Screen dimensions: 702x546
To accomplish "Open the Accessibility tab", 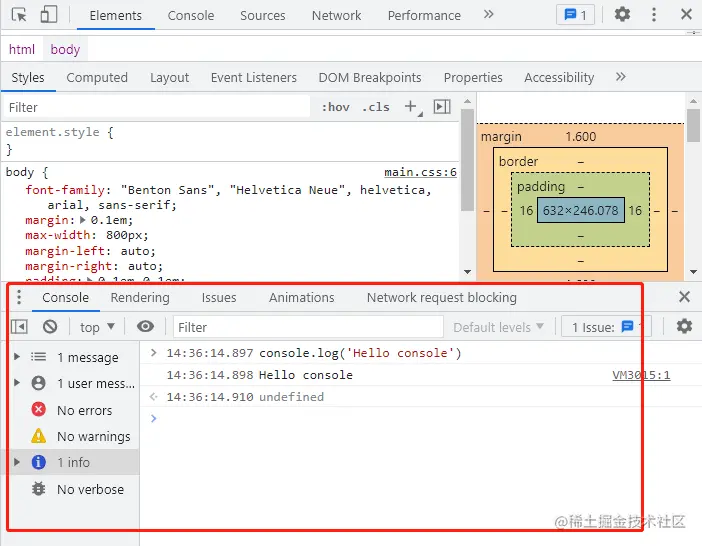I will 559,77.
